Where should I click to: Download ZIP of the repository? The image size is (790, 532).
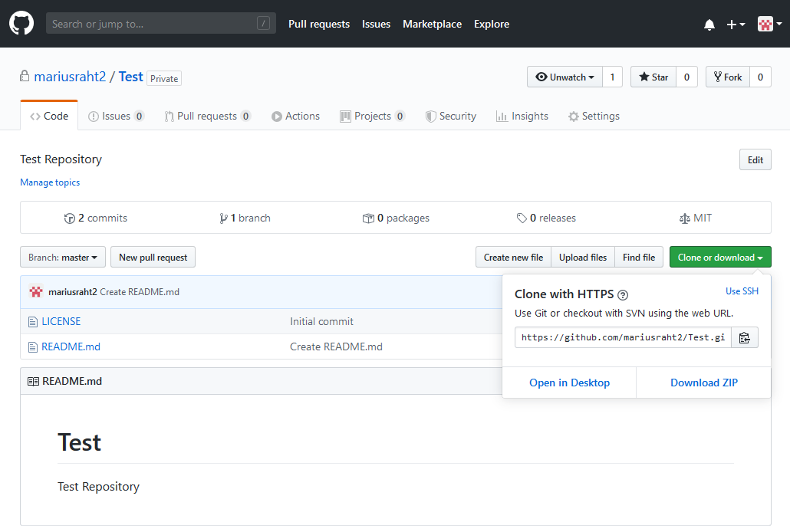(x=704, y=383)
